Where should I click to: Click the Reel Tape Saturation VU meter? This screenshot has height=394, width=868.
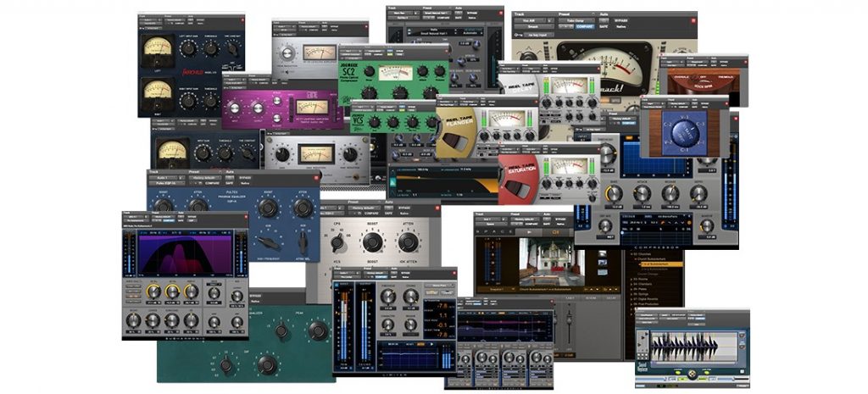[x=570, y=165]
